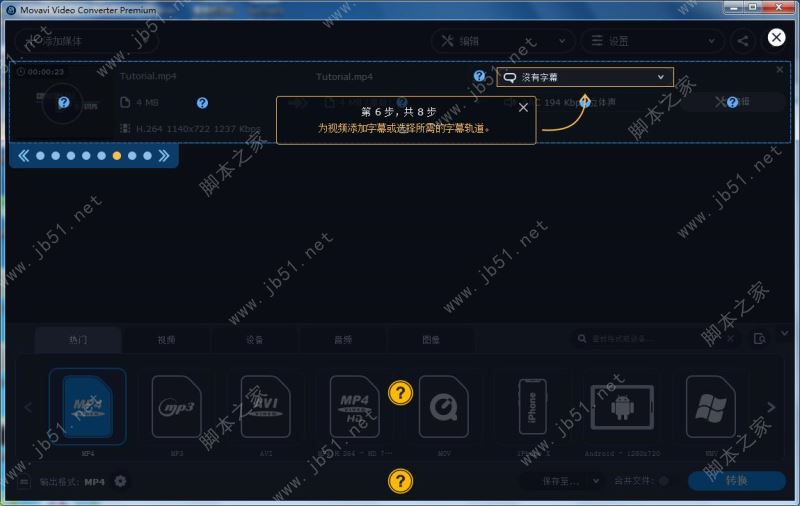The width and height of the screenshot is (800, 506).
Task: Select the WMV Windows preset
Action: [x=711, y=408]
